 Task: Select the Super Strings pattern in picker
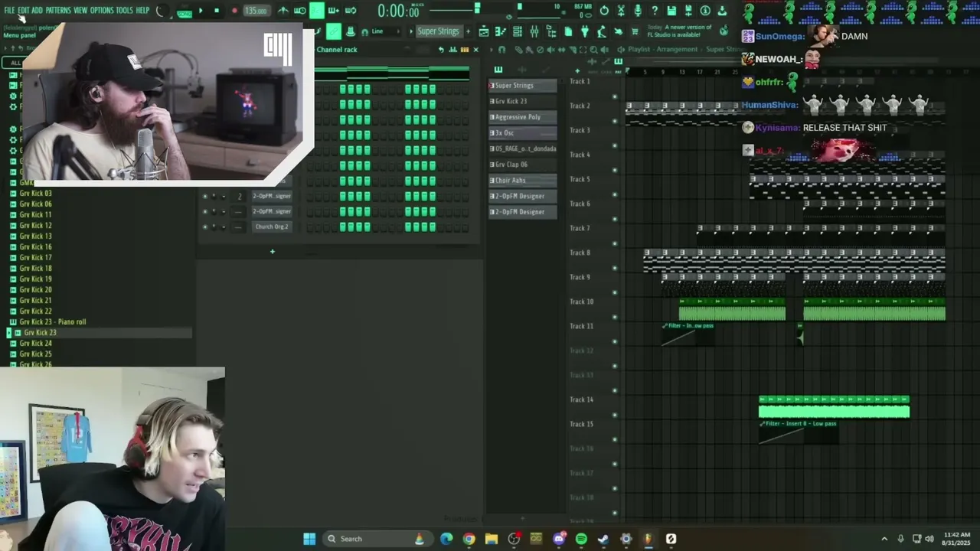pos(523,85)
